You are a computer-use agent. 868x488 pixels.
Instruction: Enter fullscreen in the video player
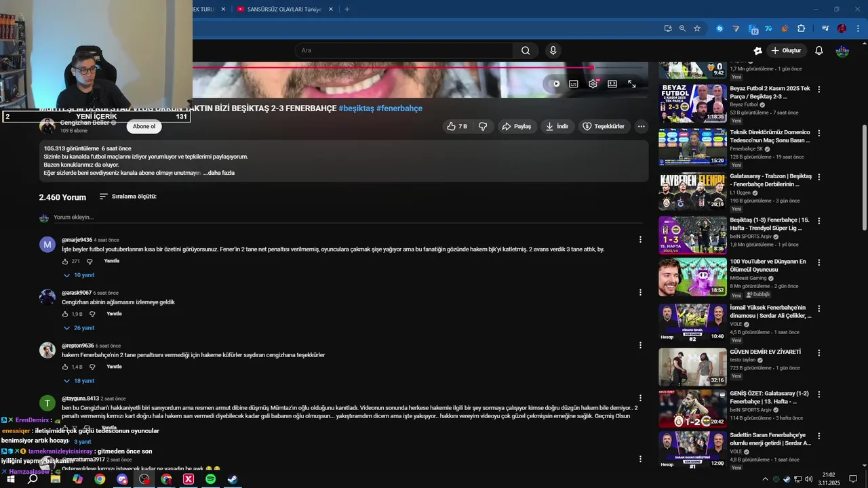tap(631, 84)
